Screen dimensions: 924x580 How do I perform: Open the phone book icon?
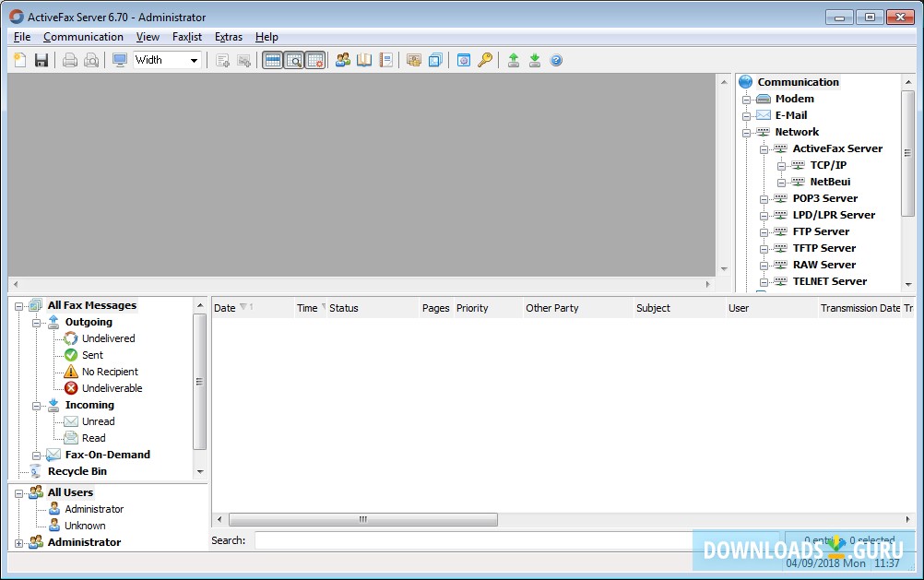[364, 61]
